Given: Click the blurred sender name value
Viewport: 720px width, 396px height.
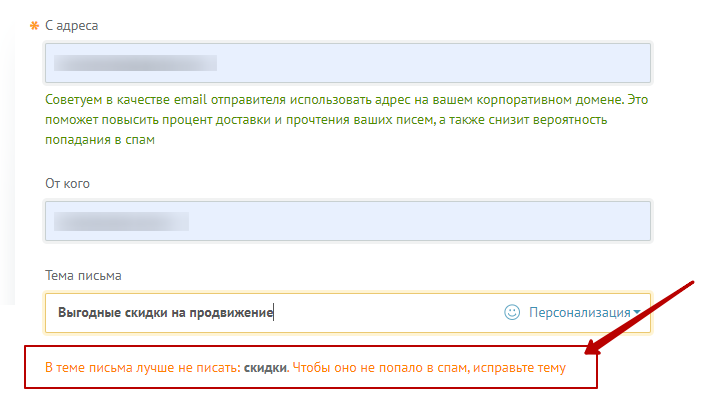Looking at the screenshot, I should click(121, 221).
